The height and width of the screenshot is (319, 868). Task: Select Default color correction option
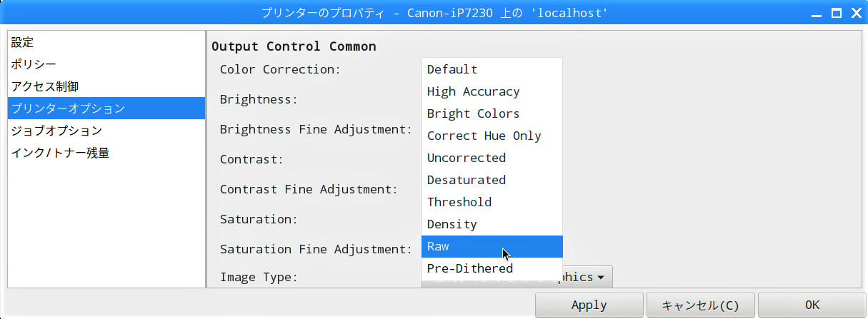[x=492, y=69]
